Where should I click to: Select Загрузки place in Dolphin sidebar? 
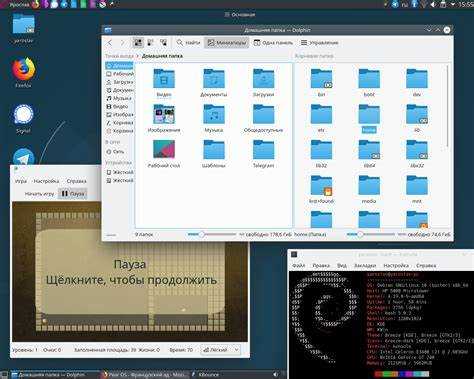coord(119,82)
